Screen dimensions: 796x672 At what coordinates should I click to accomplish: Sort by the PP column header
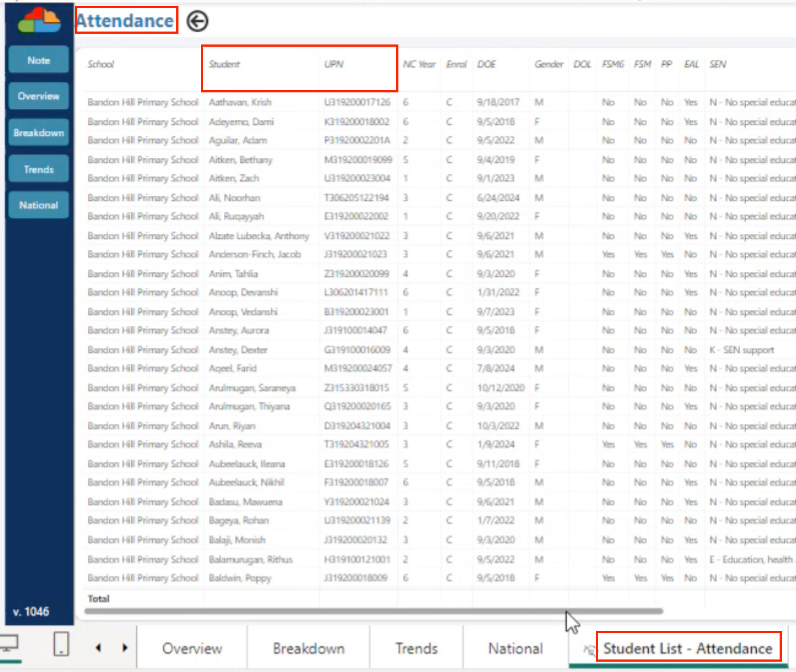(x=666, y=64)
